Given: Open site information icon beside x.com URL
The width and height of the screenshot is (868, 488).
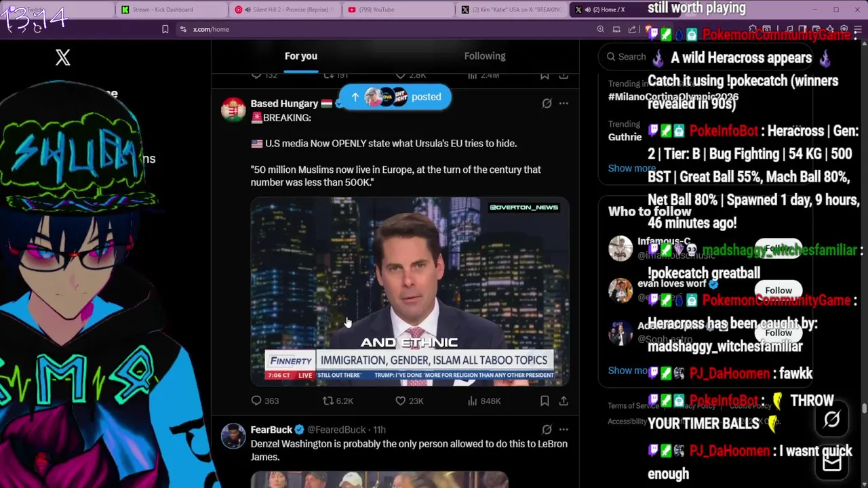Looking at the screenshot, I should [x=183, y=29].
